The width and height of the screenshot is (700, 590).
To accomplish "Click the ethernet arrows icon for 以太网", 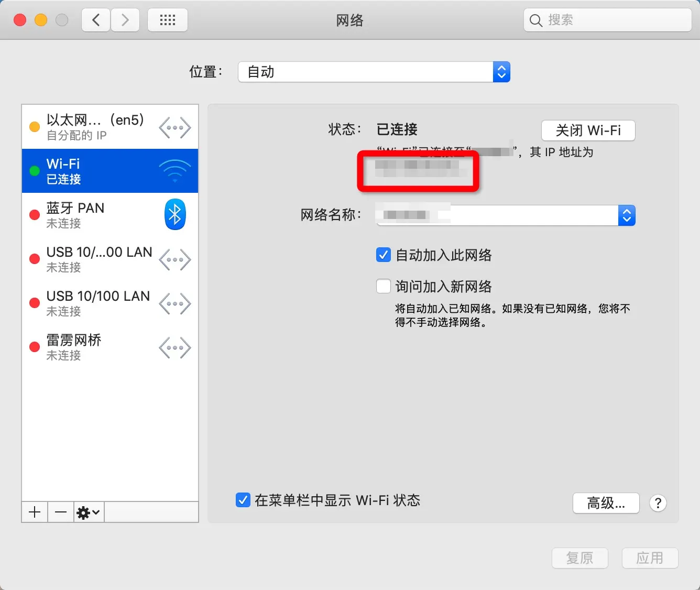I will [x=175, y=127].
